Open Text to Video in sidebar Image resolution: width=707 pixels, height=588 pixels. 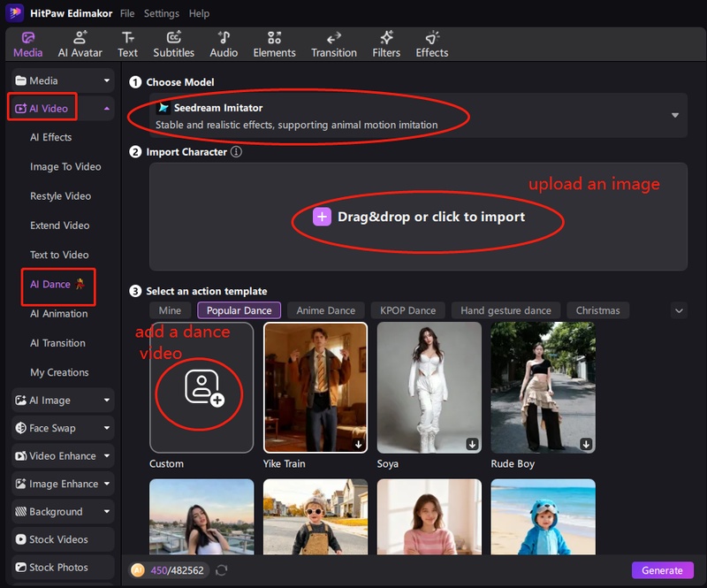59,255
